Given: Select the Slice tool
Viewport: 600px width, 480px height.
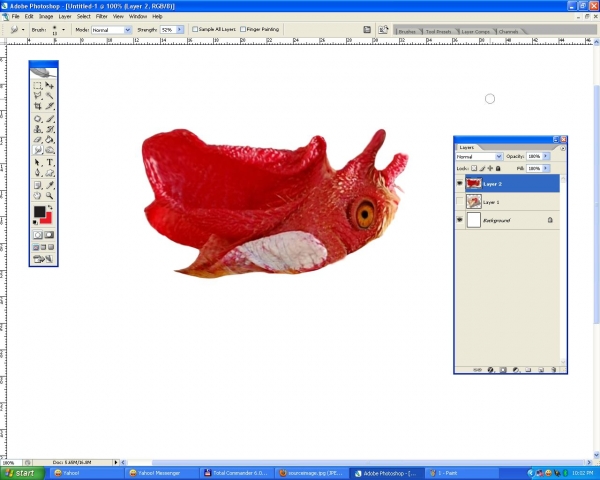Looking at the screenshot, I should click(49, 106).
